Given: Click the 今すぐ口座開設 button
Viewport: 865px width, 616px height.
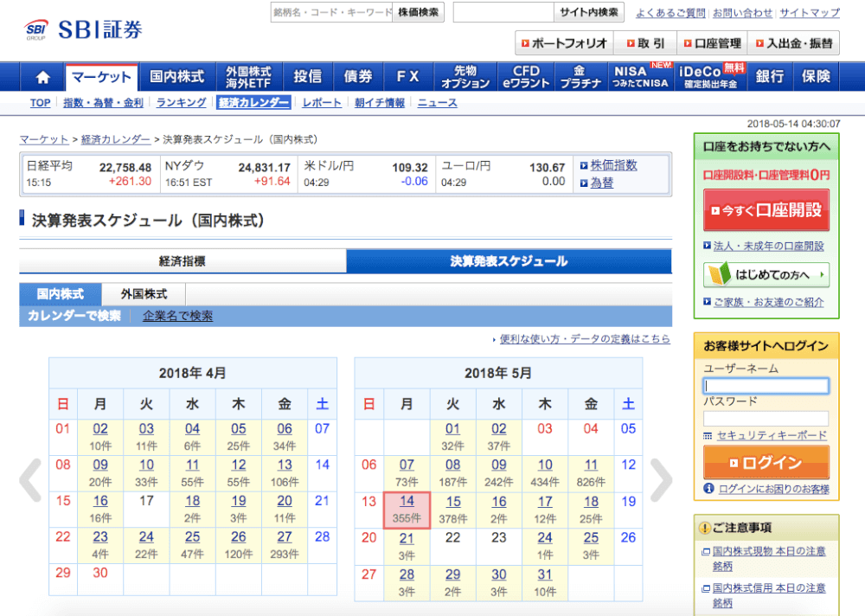Looking at the screenshot, I should pyautogui.click(x=766, y=210).
